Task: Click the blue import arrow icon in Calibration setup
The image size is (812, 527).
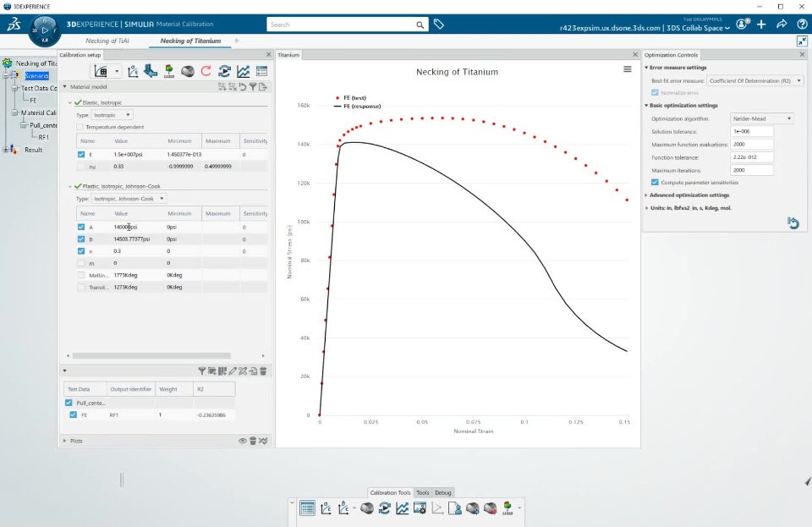Action: [151, 71]
